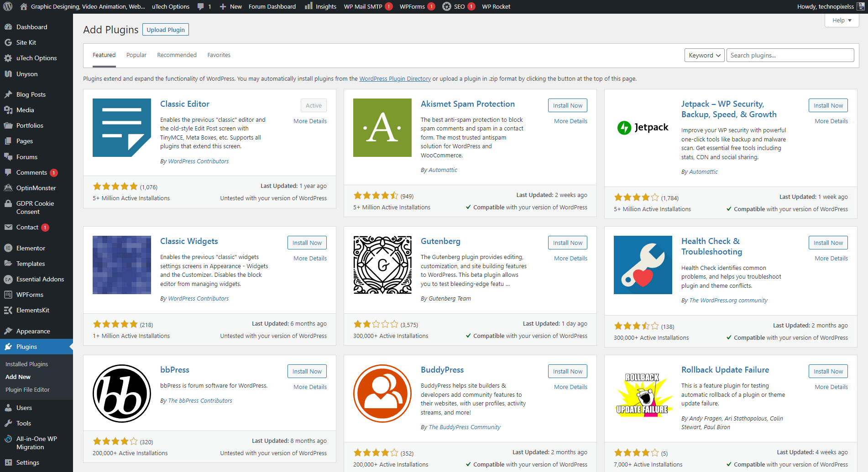Install the Gutenberg plugin
This screenshot has height=472, width=868.
[x=568, y=243]
